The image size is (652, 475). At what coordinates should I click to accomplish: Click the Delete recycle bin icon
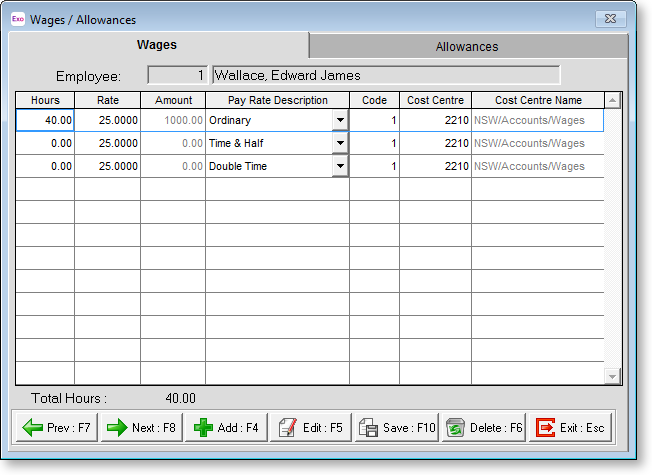(454, 427)
